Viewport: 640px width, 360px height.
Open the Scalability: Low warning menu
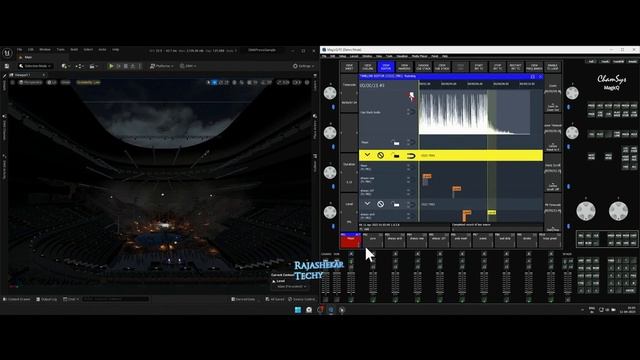[x=88, y=82]
